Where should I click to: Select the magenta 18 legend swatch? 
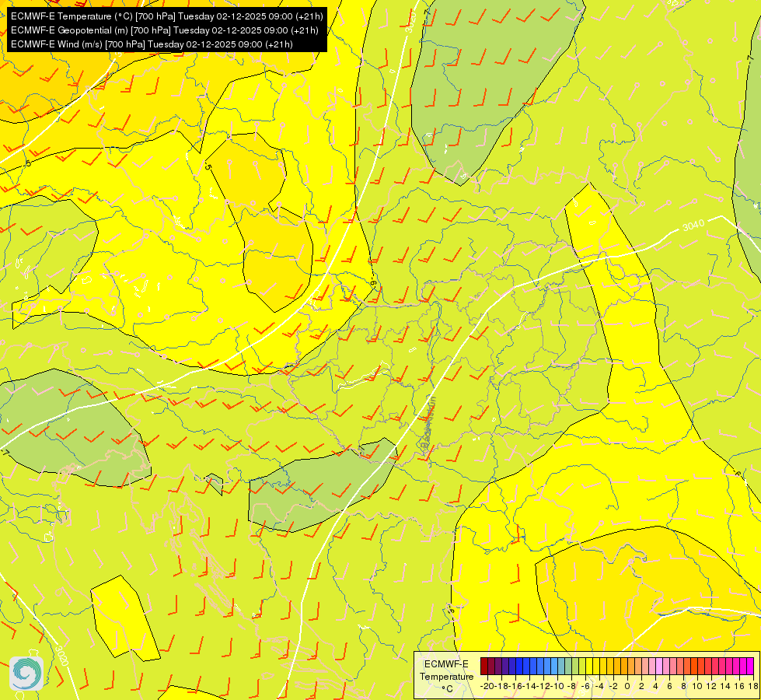coord(750,666)
